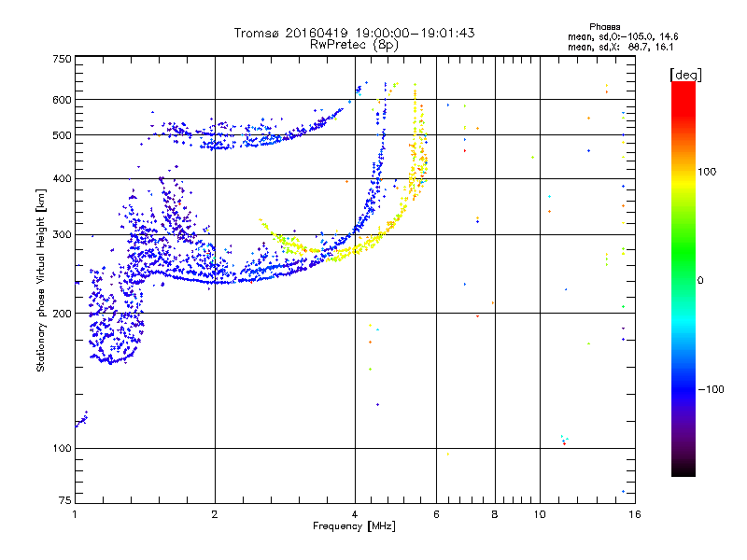Screen dimensions: 747x560
Task: Click the "Stationary phase Virtual Height [km]" y-axis label
Action: coord(41,280)
